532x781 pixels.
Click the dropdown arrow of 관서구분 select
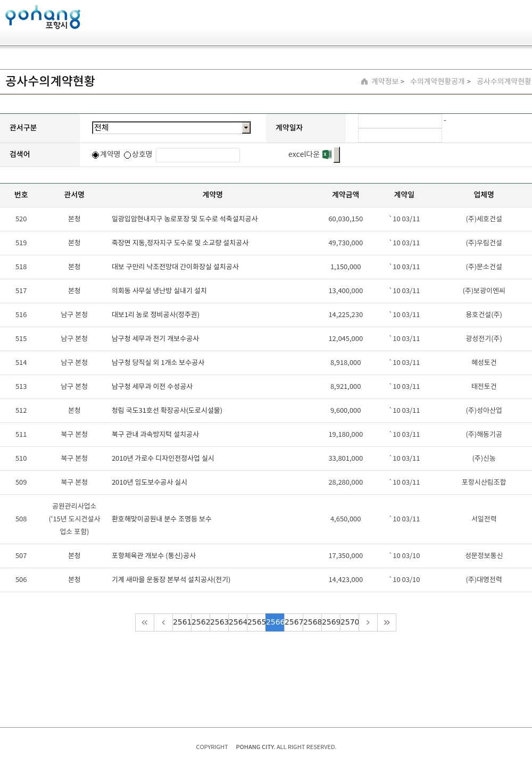[246, 128]
